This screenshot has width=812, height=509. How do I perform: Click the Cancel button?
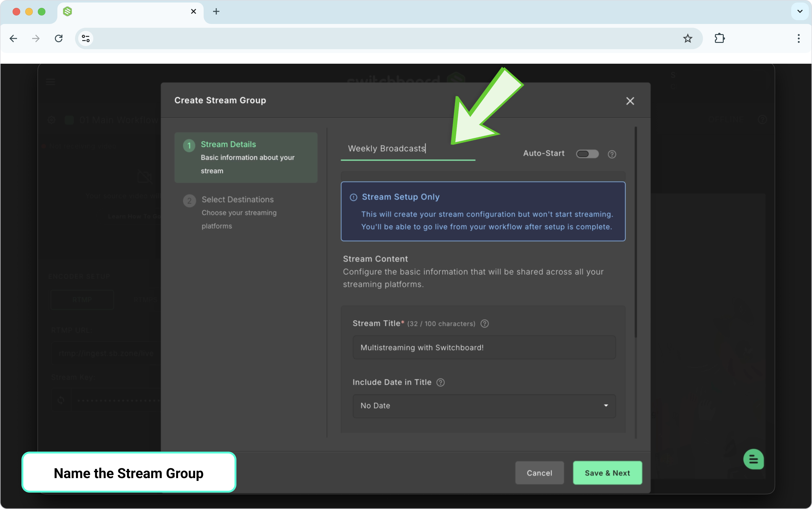(539, 473)
